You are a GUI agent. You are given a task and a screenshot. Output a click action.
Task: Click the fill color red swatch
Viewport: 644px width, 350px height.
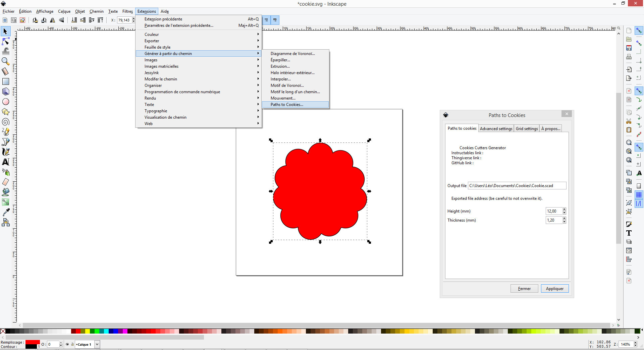(x=33, y=342)
